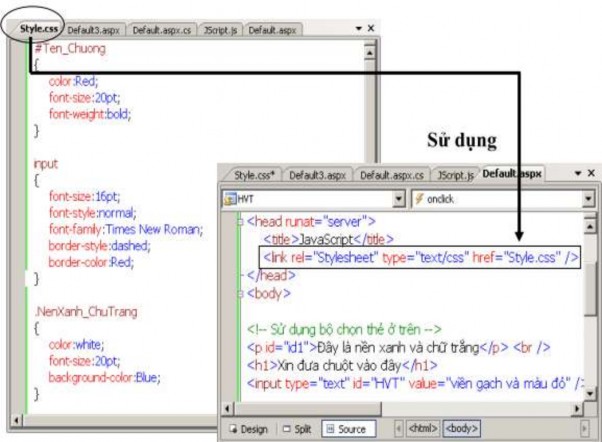
Task: Switch to the Style.css* tab in the front window
Action: click(x=254, y=175)
